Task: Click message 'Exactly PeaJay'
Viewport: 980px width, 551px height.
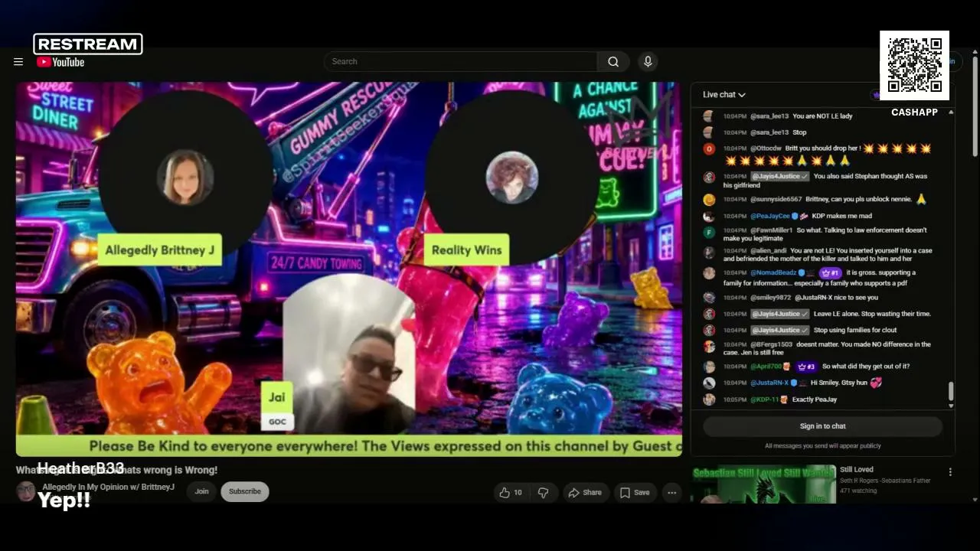Action: tap(815, 399)
